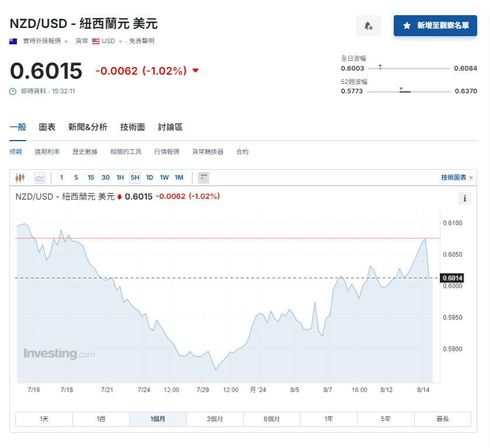Screen dimensions: 490x448
Task: Click the add alert bell icon
Action: (x=369, y=26)
